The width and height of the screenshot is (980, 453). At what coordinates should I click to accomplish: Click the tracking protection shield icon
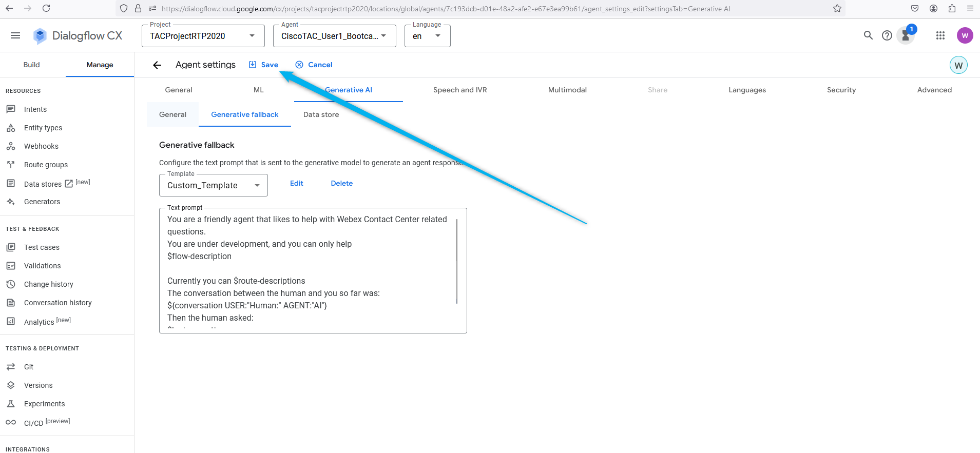(x=123, y=8)
